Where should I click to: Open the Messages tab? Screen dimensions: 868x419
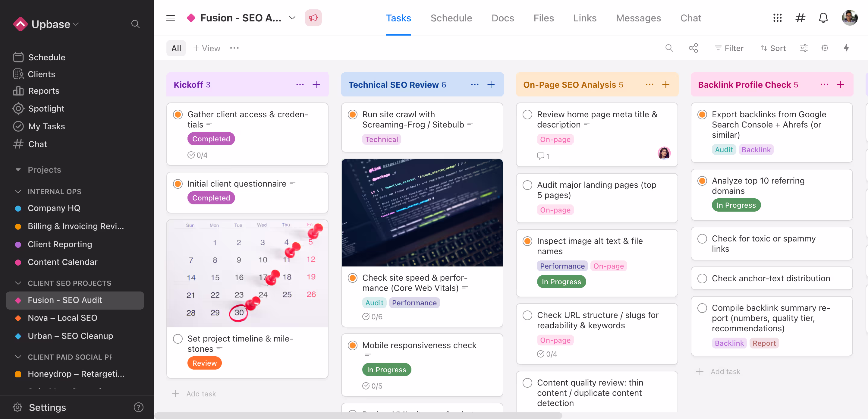click(638, 18)
